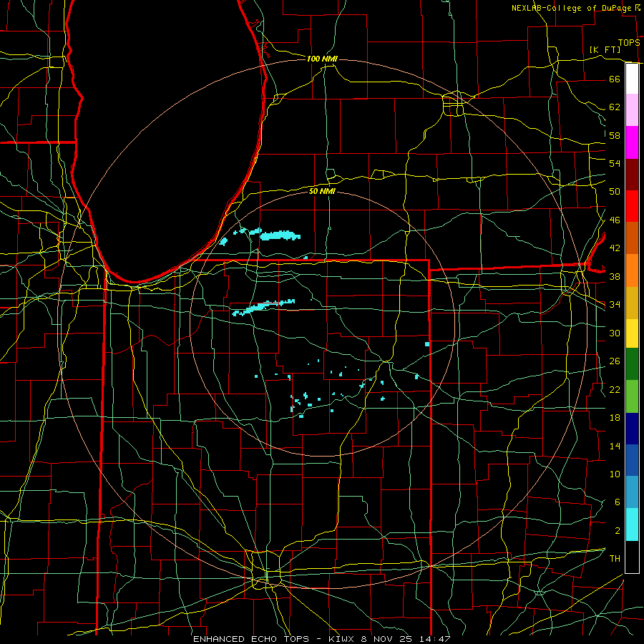
Task: Click the light green legend swatch
Action: pos(632,396)
